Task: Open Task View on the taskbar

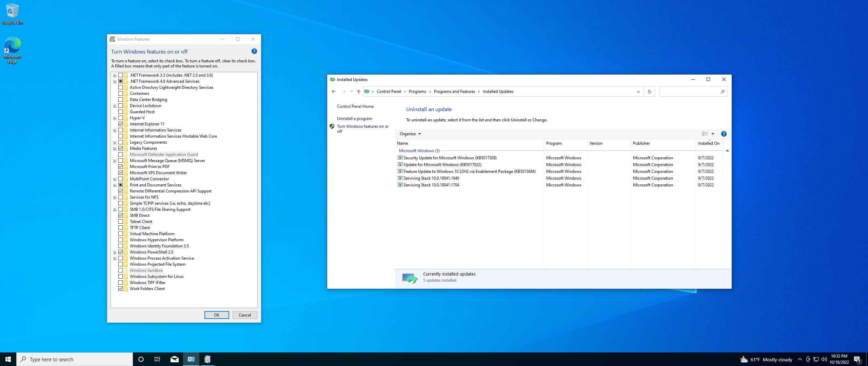Action: click(x=157, y=359)
